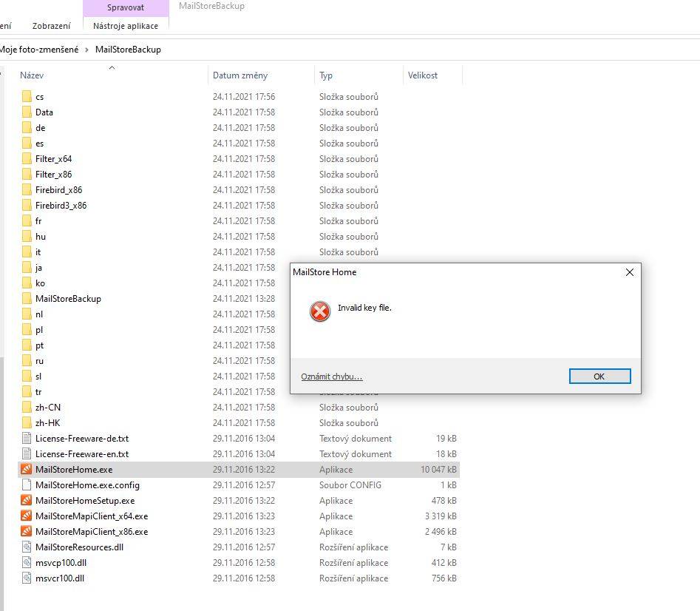
Task: Expand the breadcrumb chevron before MailStoreBackup
Action: (86, 50)
